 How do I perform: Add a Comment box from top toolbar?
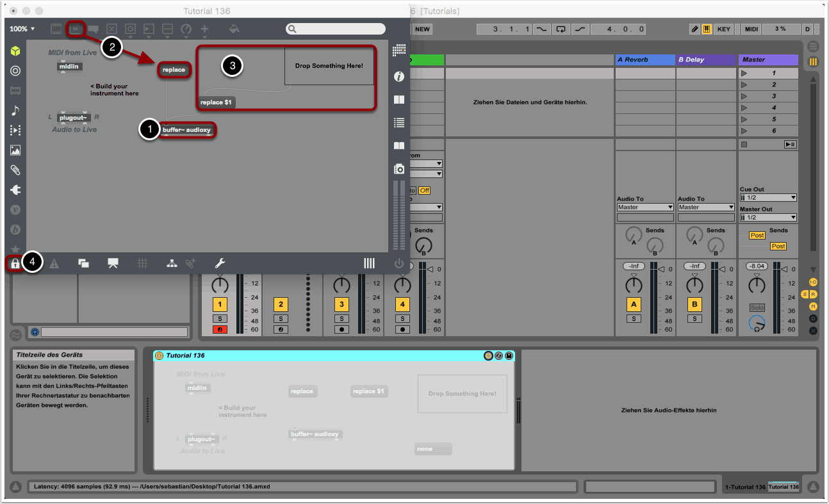click(x=94, y=29)
